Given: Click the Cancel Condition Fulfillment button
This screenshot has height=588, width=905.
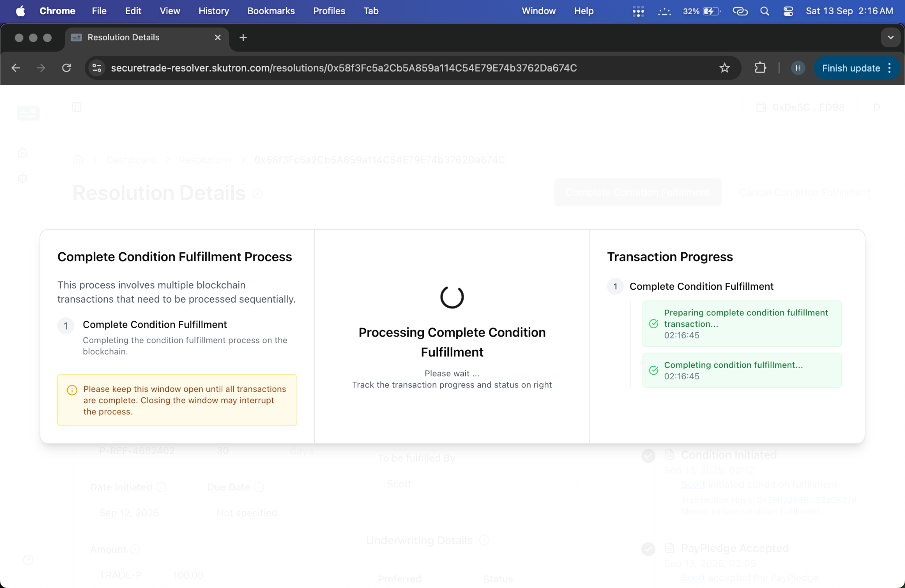Looking at the screenshot, I should [804, 193].
